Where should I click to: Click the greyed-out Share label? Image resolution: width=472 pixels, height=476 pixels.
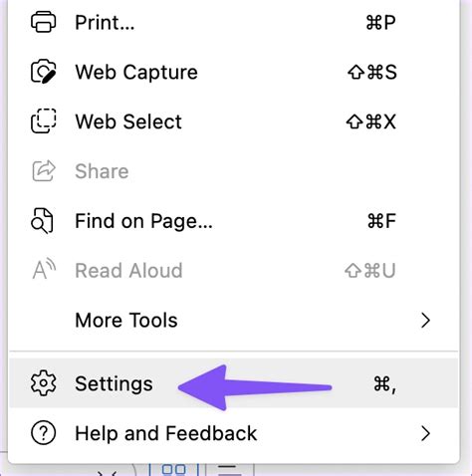(x=102, y=171)
